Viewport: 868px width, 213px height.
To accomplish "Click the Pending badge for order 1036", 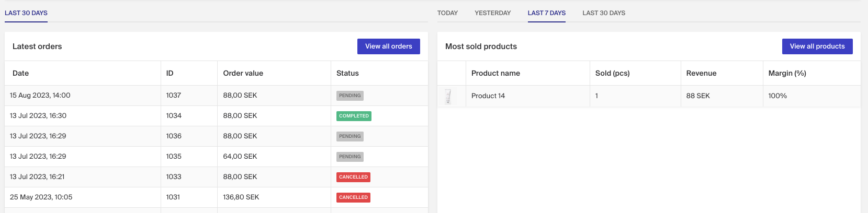I will [x=350, y=136].
